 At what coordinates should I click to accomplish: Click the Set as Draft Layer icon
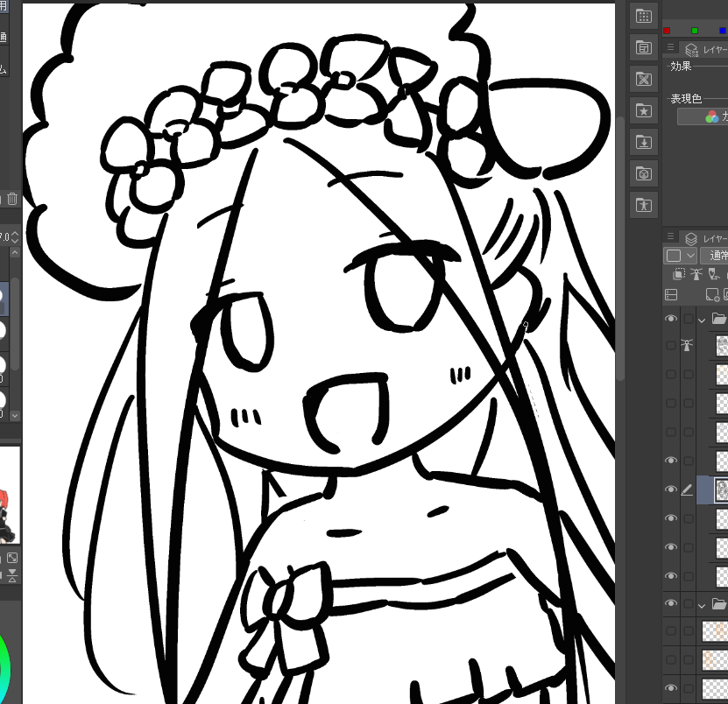pos(714,274)
